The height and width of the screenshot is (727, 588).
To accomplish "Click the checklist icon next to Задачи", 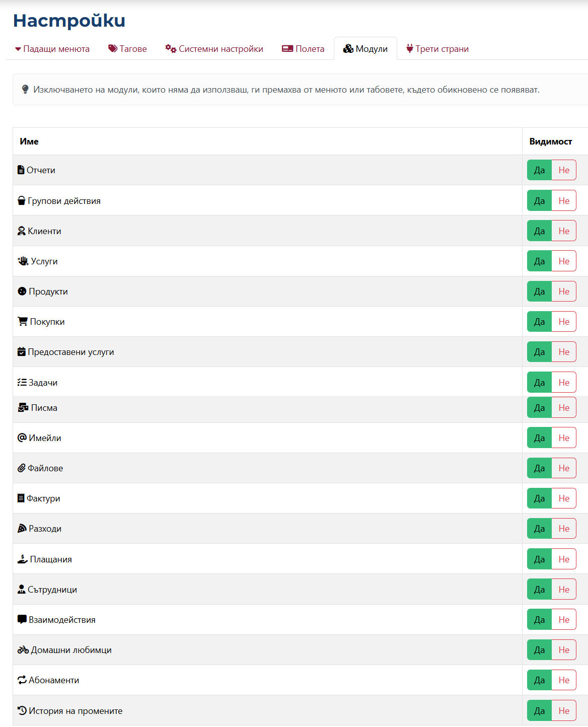I will 22,383.
